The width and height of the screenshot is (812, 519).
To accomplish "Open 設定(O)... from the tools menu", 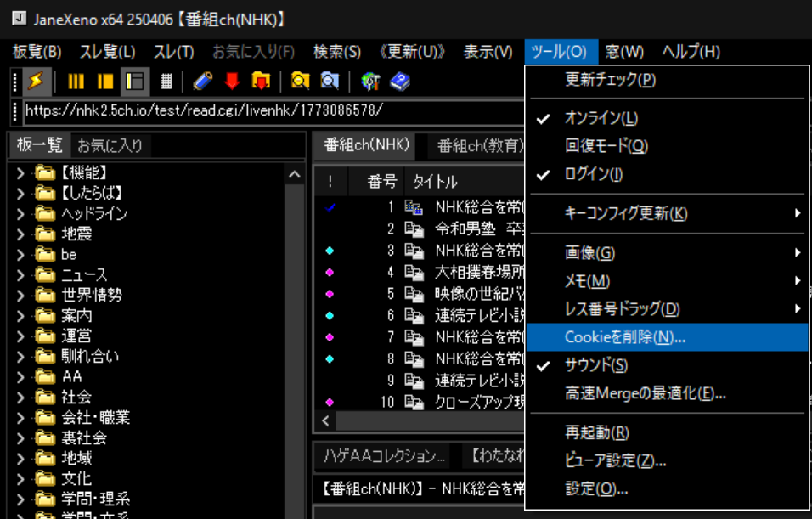I will click(596, 488).
